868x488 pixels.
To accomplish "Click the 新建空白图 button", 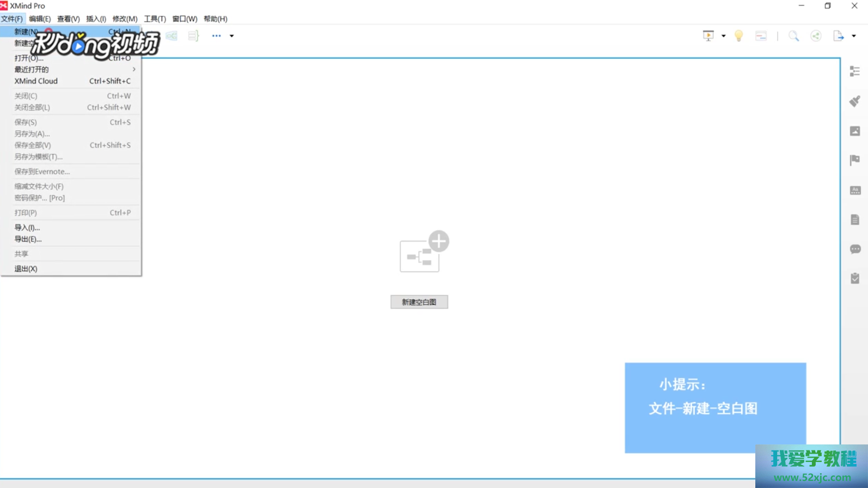I will 419,302.
